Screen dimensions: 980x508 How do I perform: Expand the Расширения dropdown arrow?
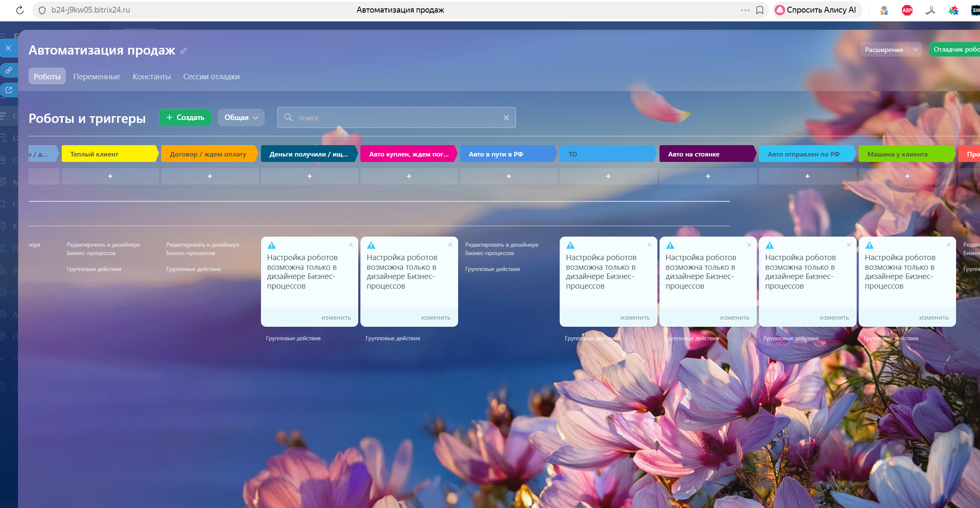[916, 49]
